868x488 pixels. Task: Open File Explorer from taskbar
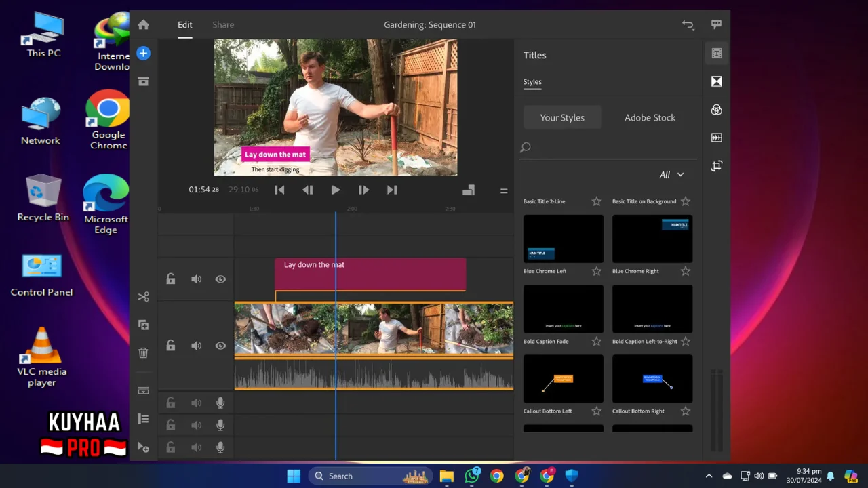[446, 476]
